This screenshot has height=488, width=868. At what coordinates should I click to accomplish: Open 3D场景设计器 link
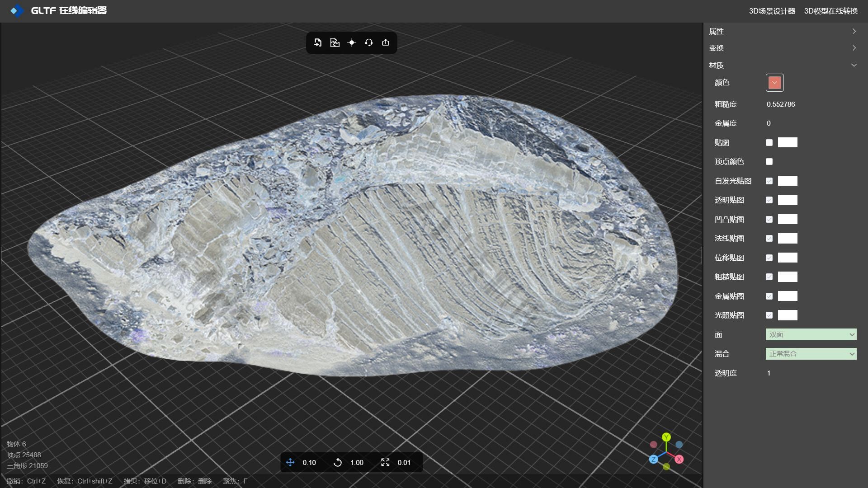click(772, 11)
